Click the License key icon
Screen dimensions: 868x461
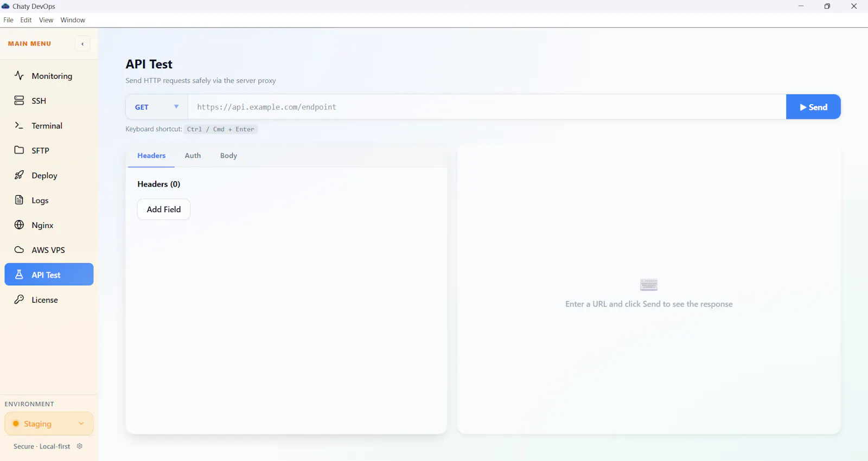click(19, 299)
